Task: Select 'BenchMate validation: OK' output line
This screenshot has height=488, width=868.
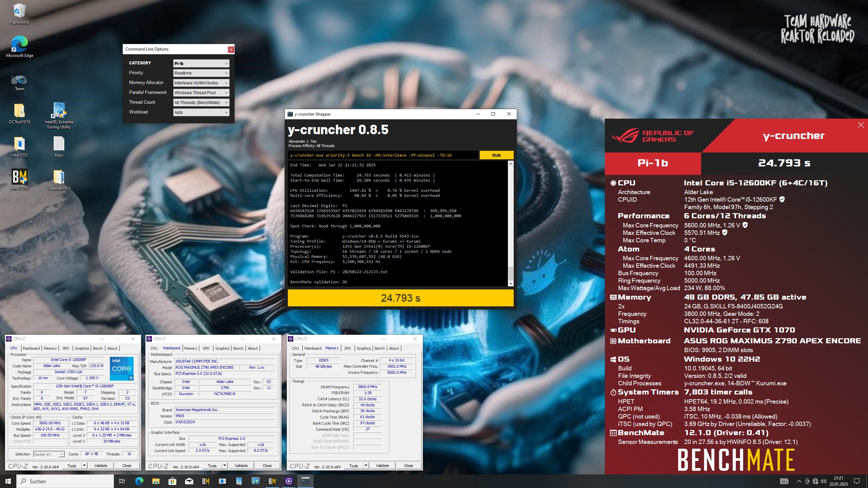Action: coord(319,282)
